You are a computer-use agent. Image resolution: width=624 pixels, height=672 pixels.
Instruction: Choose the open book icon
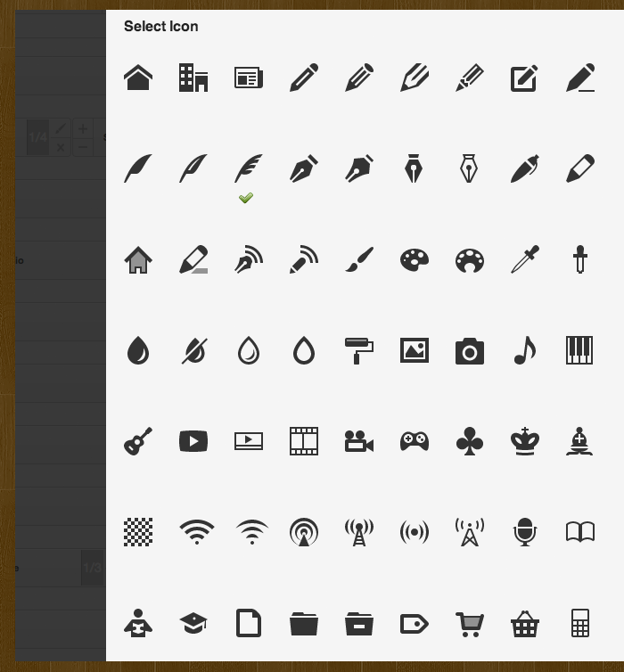pyautogui.click(x=579, y=532)
